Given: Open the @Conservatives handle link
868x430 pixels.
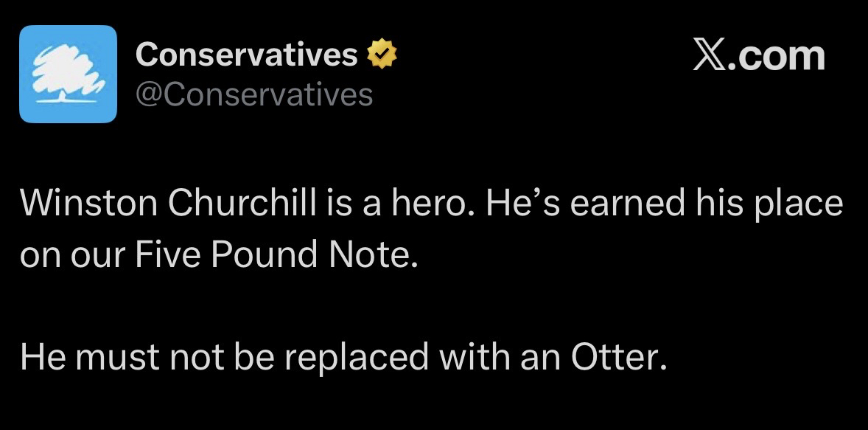Looking at the screenshot, I should tap(254, 94).
